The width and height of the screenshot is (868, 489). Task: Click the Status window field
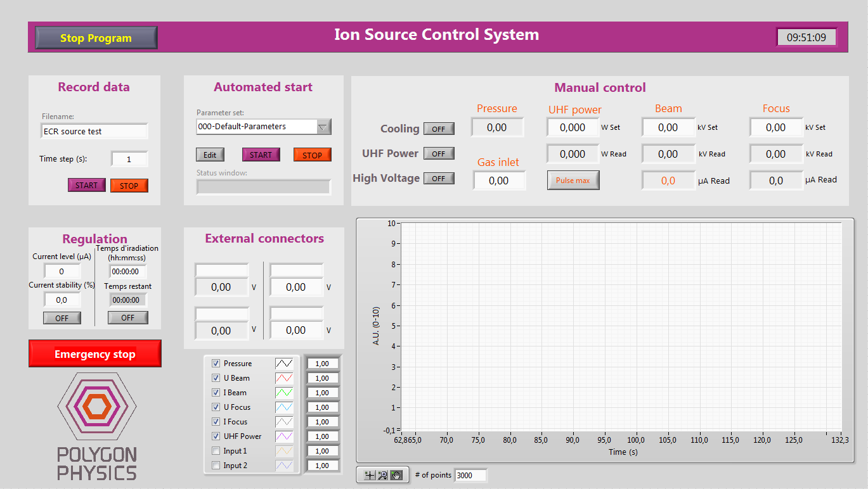pos(263,187)
